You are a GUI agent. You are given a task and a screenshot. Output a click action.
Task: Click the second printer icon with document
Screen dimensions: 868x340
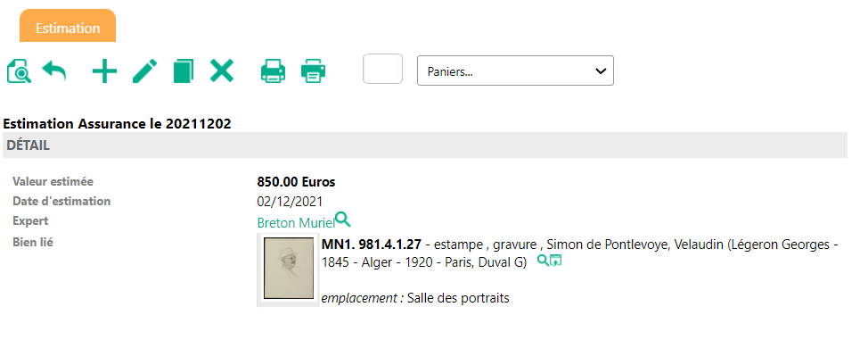[x=314, y=71]
